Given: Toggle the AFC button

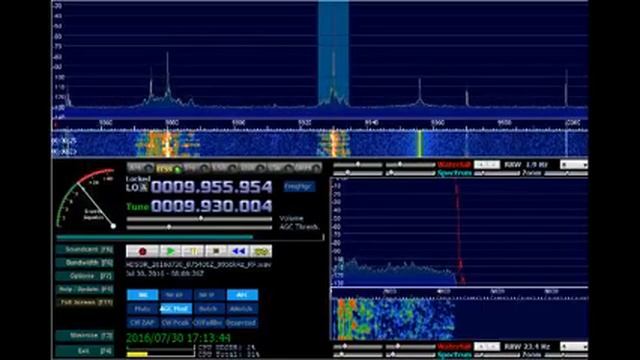Looking at the screenshot, I should pos(242,295).
